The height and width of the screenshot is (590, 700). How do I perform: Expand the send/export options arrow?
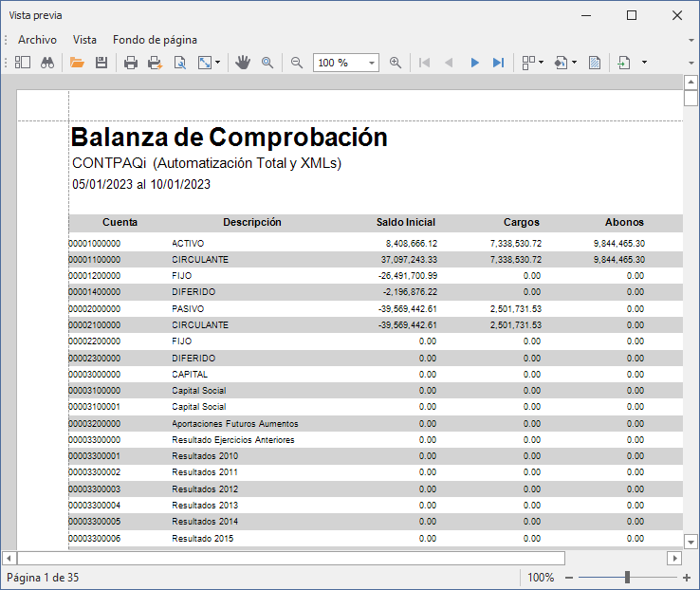[644, 63]
